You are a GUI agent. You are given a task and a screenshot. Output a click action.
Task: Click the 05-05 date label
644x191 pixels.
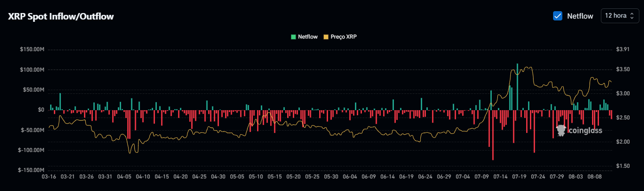(237, 177)
